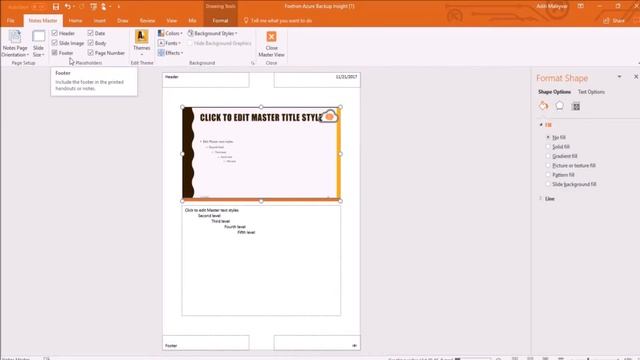Toggle the Header placeholder checkbox
640x360 pixels.
(55, 33)
